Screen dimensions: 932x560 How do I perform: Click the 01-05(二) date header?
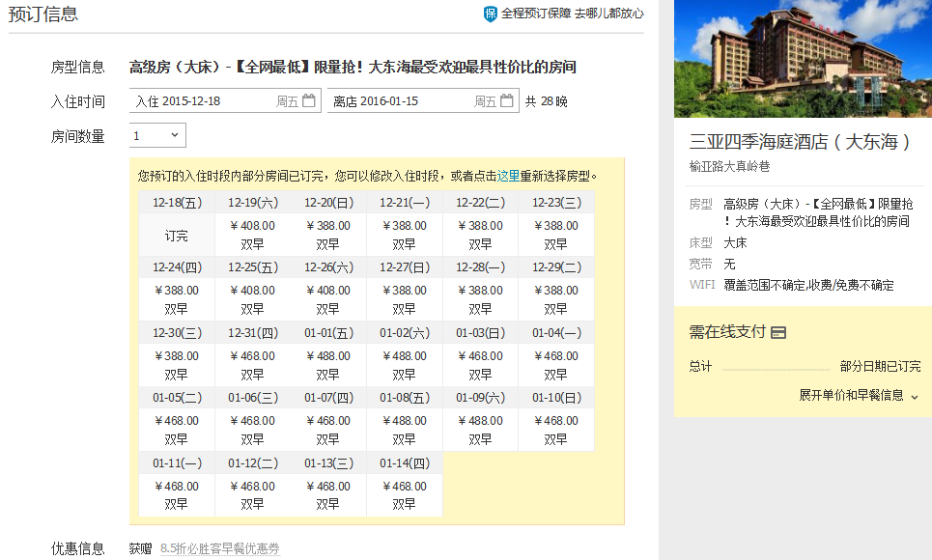(x=177, y=398)
